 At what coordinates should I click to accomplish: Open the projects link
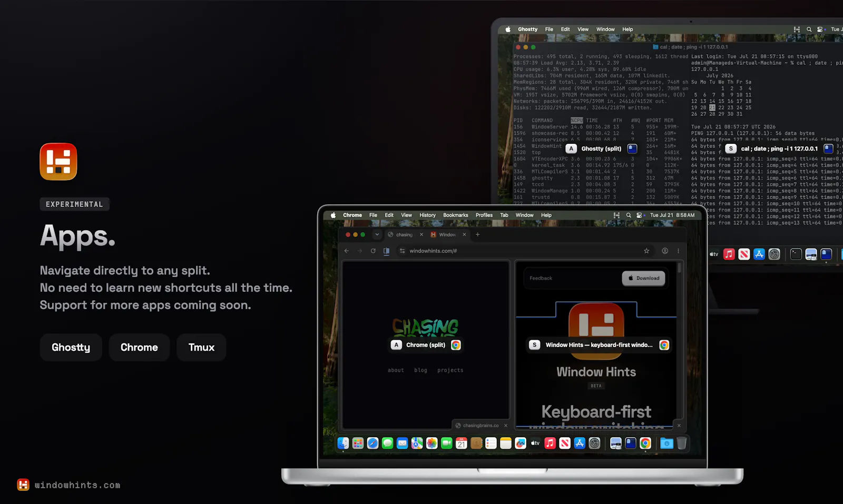(450, 370)
